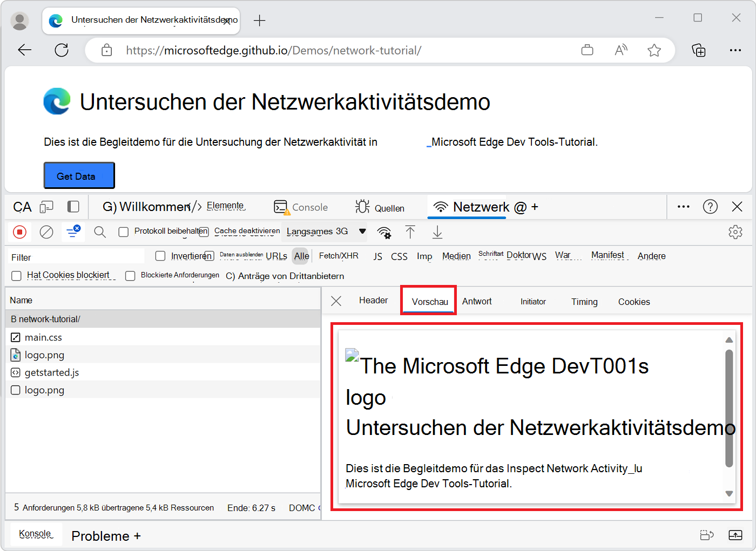Click the app available icon in address bar
This screenshot has height=551, width=756.
pyautogui.click(x=588, y=50)
